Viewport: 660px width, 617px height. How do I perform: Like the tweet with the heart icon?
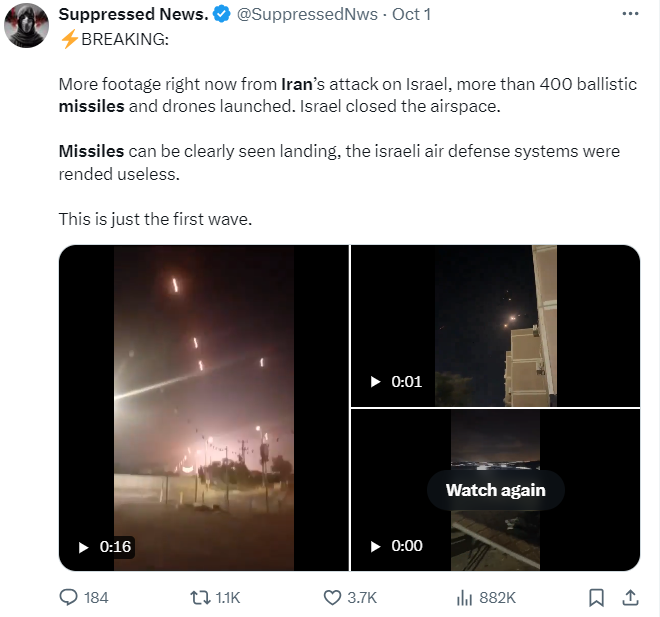coord(334,597)
